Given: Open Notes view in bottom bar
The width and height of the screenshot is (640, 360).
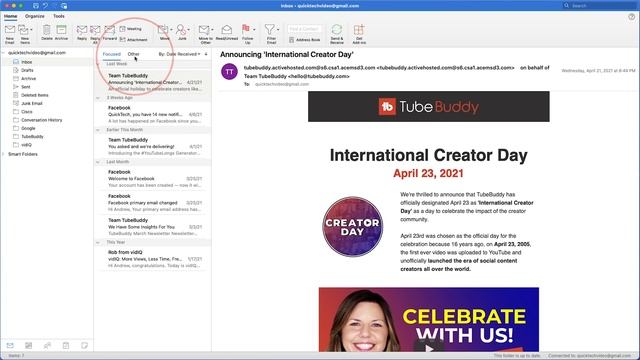Looking at the screenshot, I should [84, 345].
